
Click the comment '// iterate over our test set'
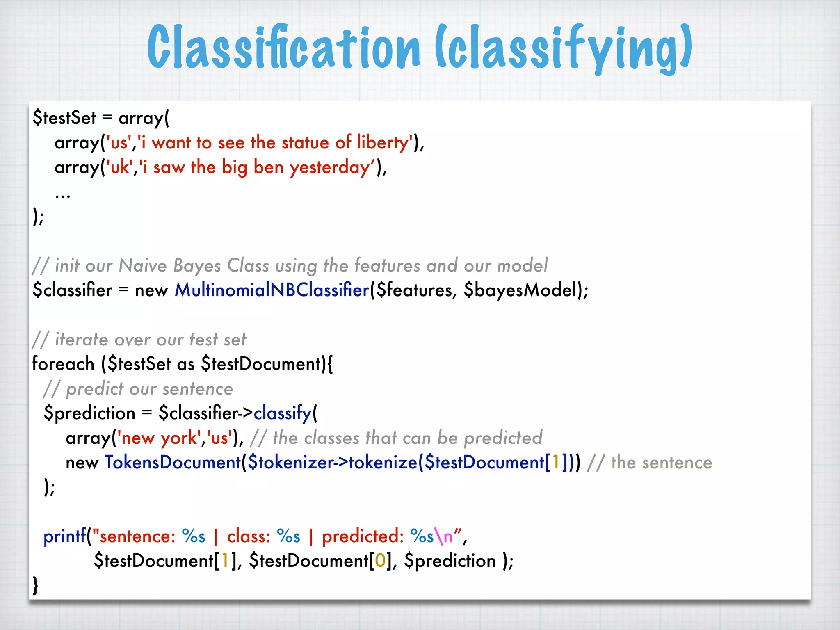tap(139, 340)
